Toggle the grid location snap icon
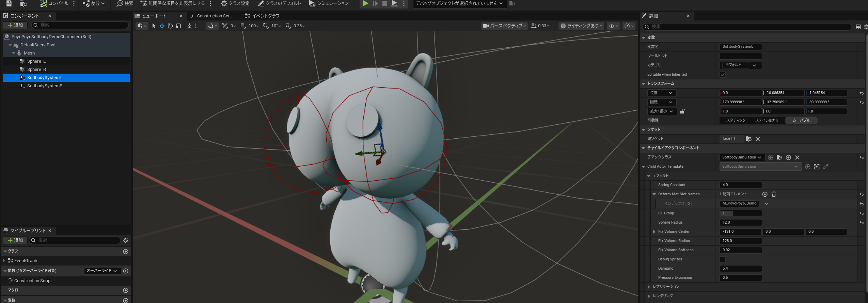Image resolution: width=868 pixels, height=303 pixels. coord(243,26)
